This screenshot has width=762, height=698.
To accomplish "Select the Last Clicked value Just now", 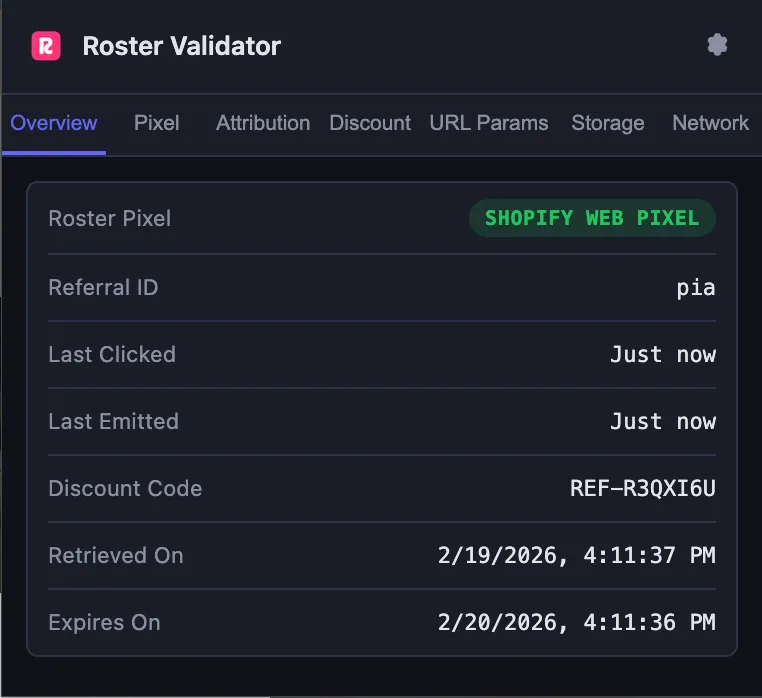I will pos(663,354).
